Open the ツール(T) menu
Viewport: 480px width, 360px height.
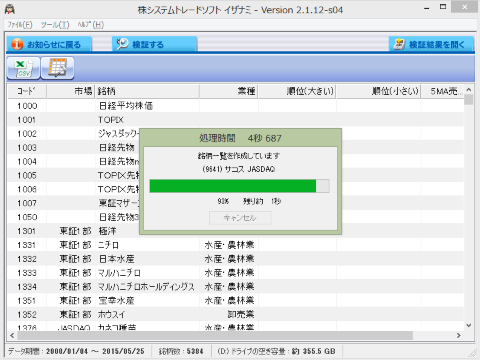coord(55,25)
